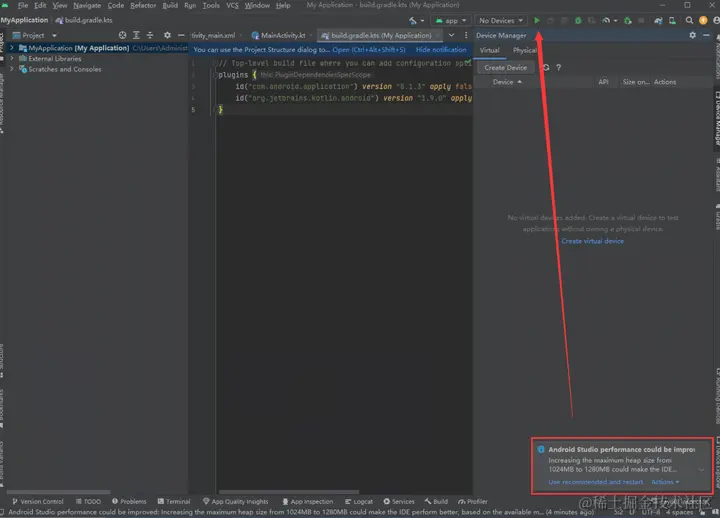Viewport: 720px width, 518px height.
Task: Switch to the activity_main.xml editor tab
Action: coord(213,35)
